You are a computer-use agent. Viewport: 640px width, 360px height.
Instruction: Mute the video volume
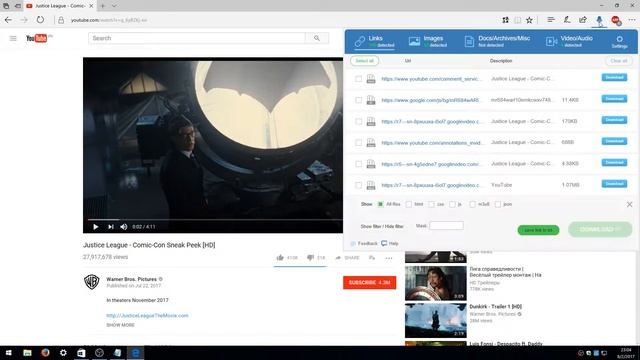(124, 227)
